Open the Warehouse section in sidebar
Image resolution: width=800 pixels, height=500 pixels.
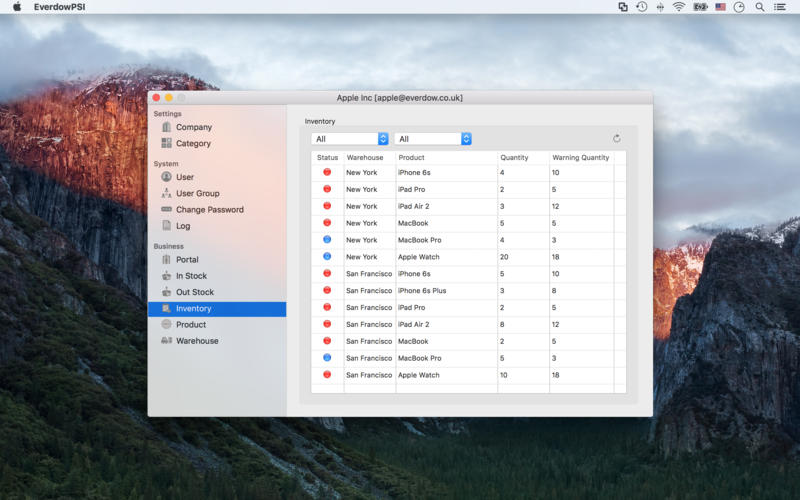pyautogui.click(x=196, y=341)
